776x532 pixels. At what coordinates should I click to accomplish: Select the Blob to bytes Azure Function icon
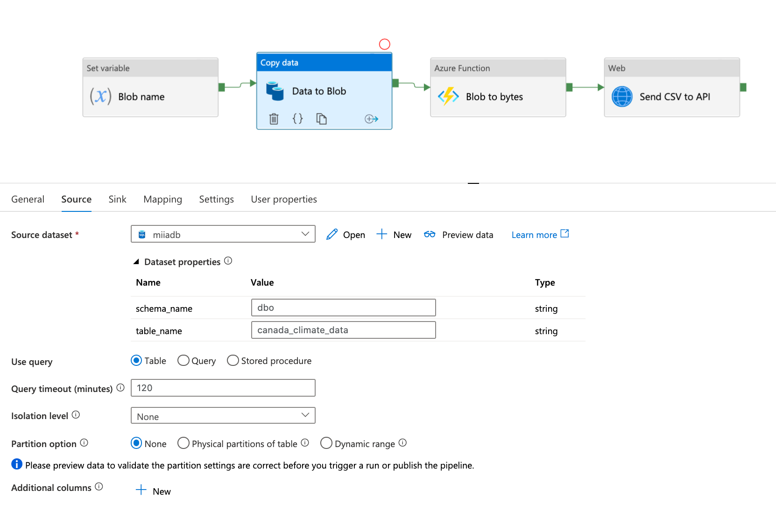click(x=448, y=97)
